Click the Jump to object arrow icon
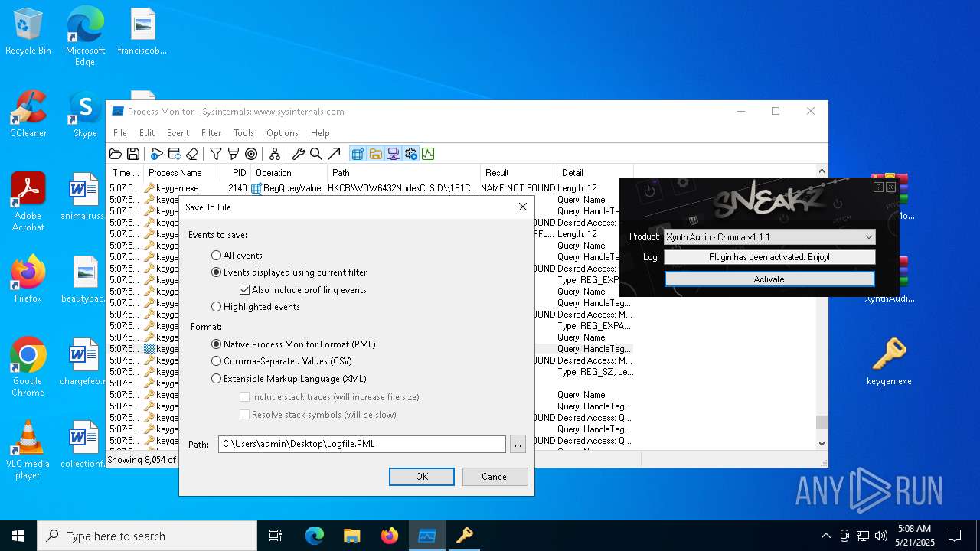Image resolution: width=980 pixels, height=551 pixels. tap(334, 154)
